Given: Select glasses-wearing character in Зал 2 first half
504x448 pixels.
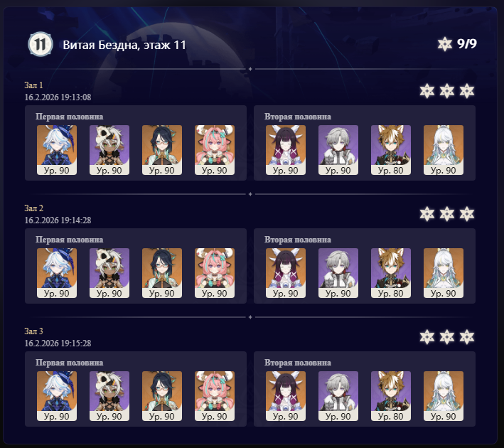Looking at the screenshot, I should pos(162,273).
